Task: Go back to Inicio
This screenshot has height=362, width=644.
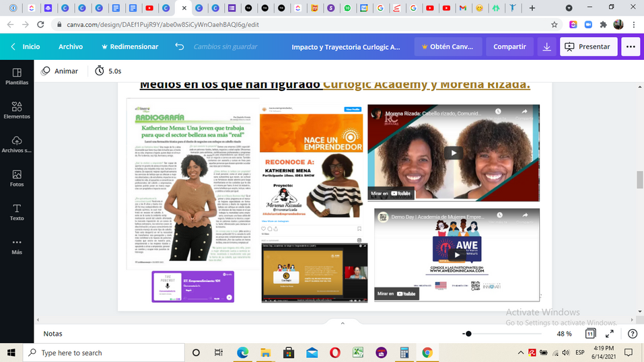Action: [x=26, y=47]
